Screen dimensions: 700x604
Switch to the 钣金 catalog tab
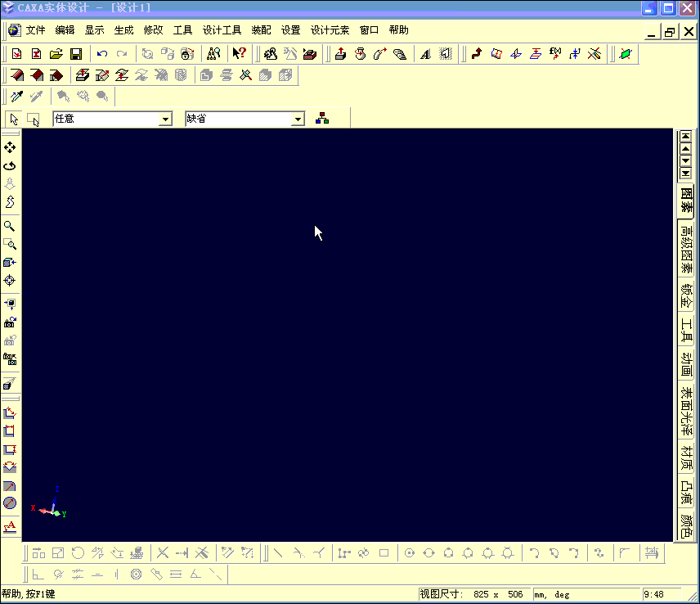[x=686, y=295]
